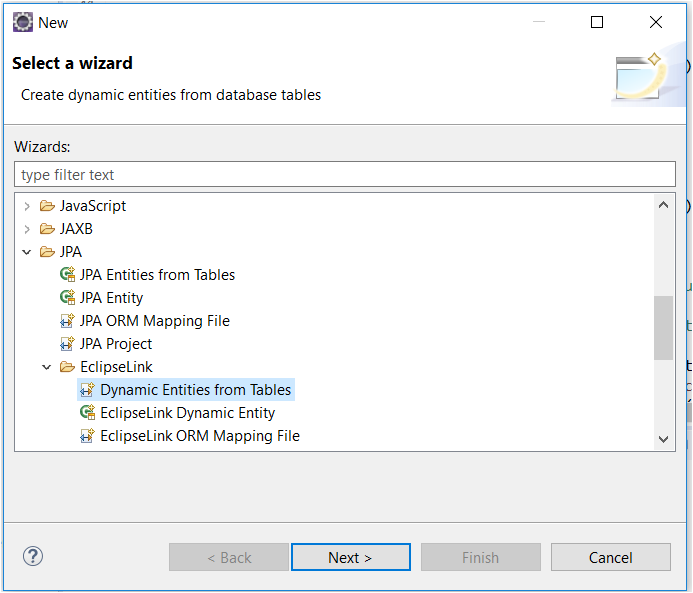Viewport: 693px width, 593px height.
Task: Expand the JavaScript tree node
Action: [x=27, y=206]
